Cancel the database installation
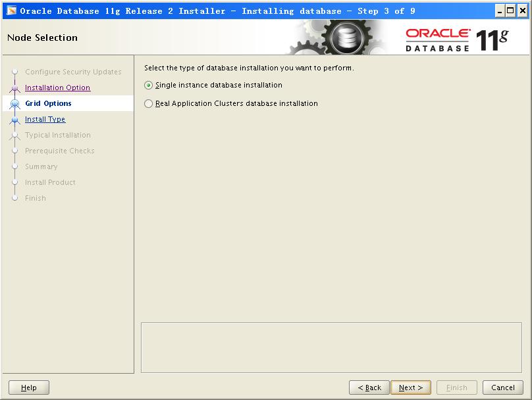 coord(502,387)
